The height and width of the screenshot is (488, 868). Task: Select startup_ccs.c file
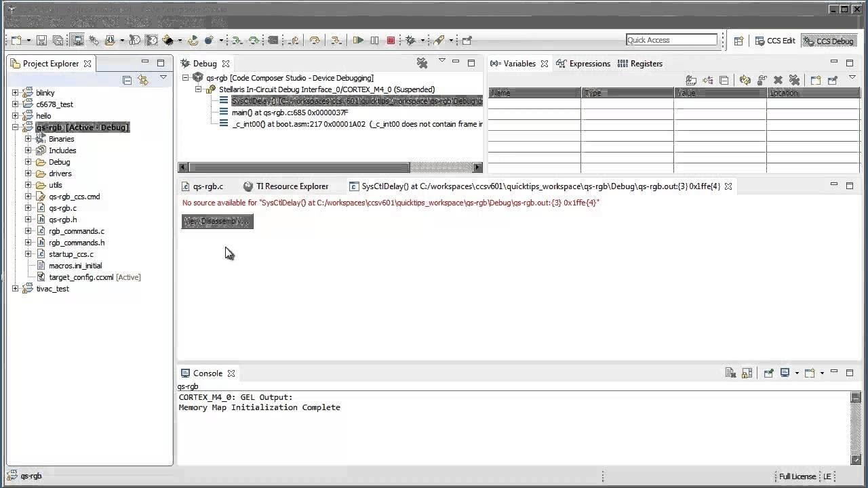tap(71, 254)
